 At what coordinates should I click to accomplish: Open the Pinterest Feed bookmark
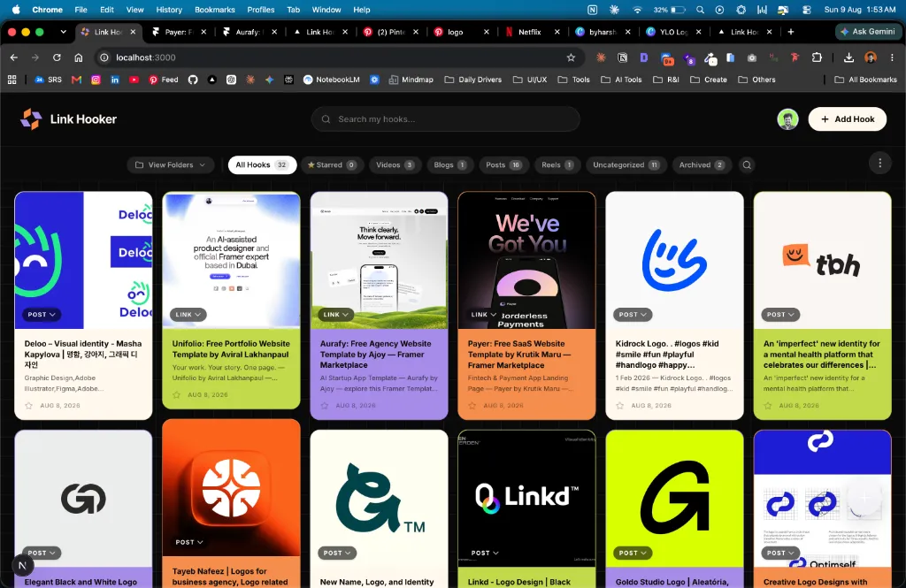164,80
